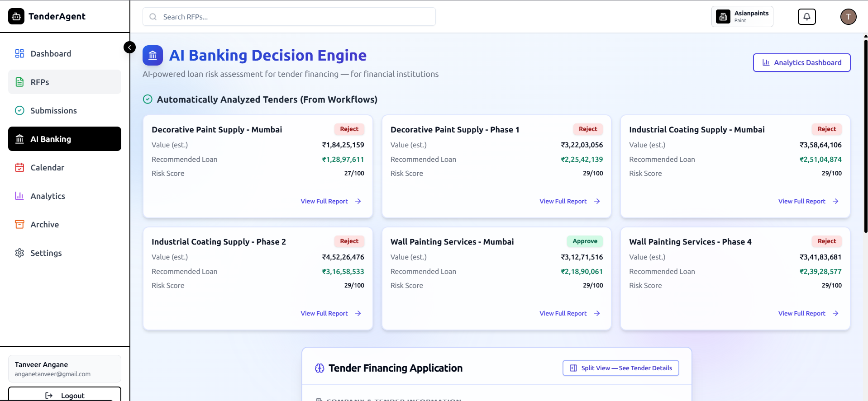Click the check icon beside Automatically Analyzed Tenders
Image resolution: width=868 pixels, height=401 pixels.
[148, 99]
